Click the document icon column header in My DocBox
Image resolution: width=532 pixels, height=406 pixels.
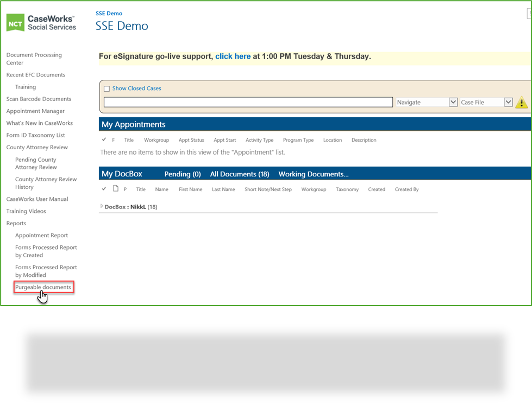click(116, 188)
